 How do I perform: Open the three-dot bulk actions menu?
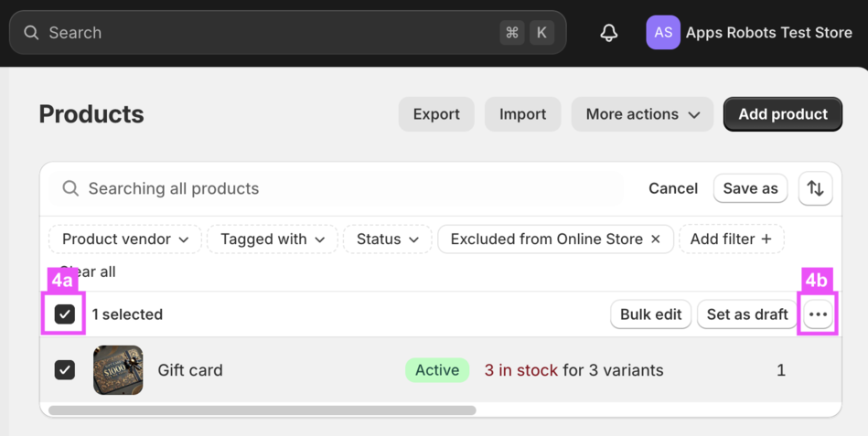(x=818, y=314)
